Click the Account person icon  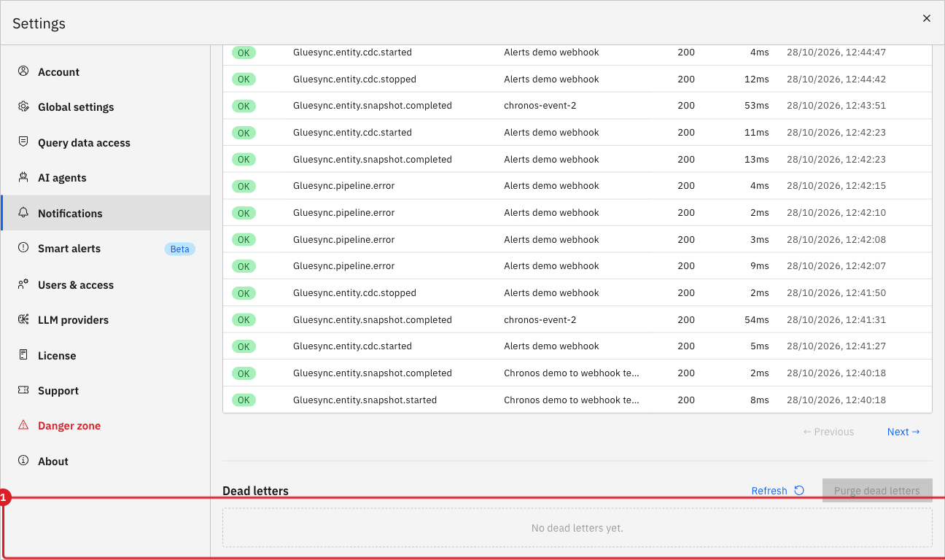[x=23, y=71]
